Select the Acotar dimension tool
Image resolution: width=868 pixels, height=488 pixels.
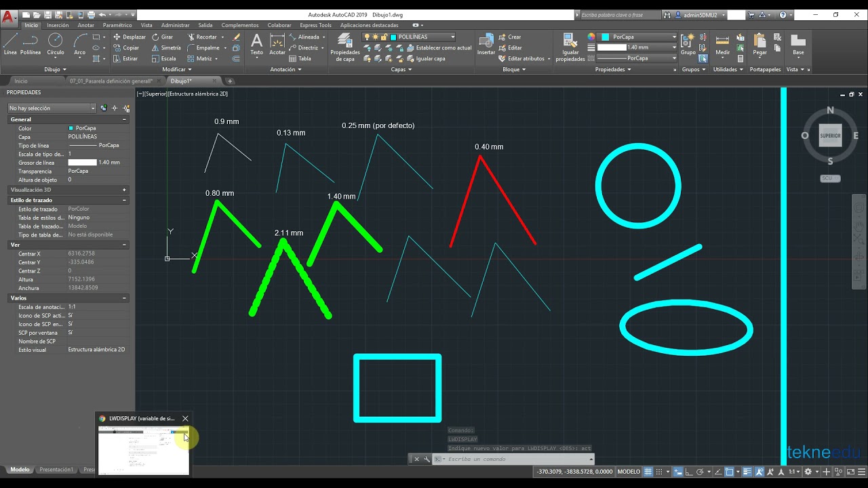277,44
